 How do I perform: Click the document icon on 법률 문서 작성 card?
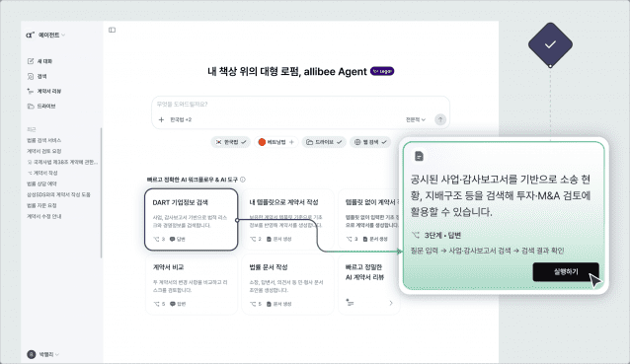point(269,304)
